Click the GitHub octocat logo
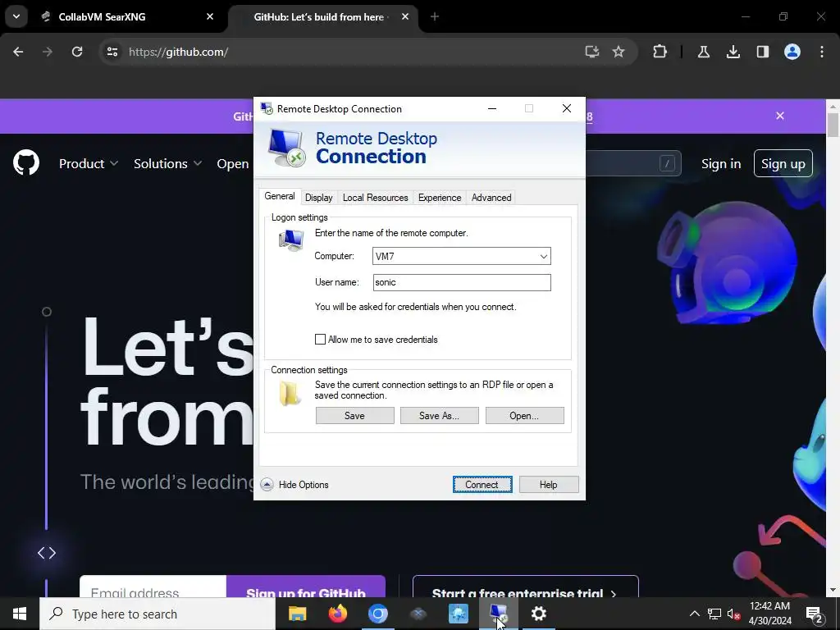The image size is (840, 630). coord(26,163)
